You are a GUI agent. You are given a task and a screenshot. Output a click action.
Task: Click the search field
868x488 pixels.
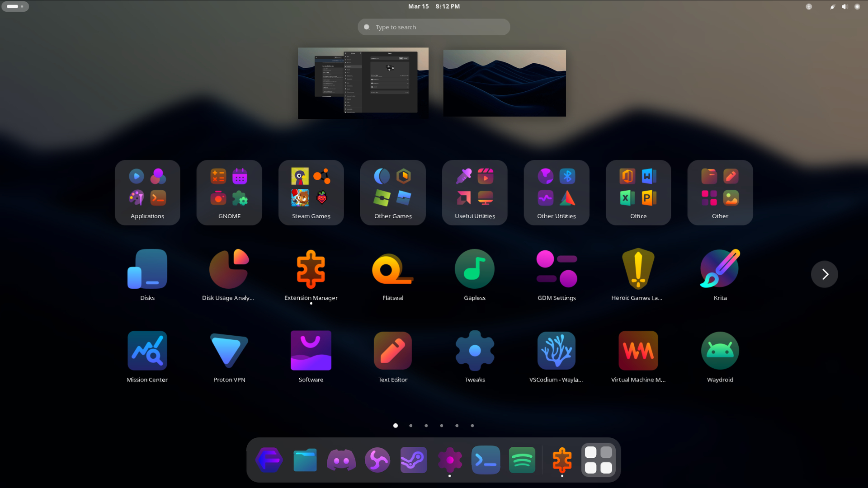click(x=434, y=27)
